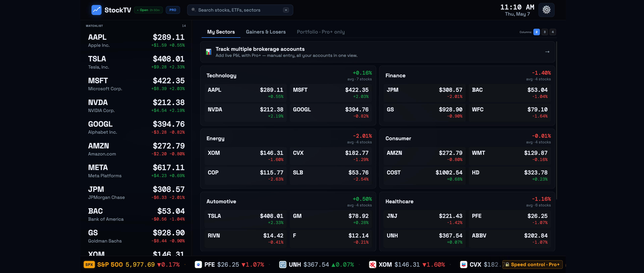Set columns to 4

[x=552, y=32]
